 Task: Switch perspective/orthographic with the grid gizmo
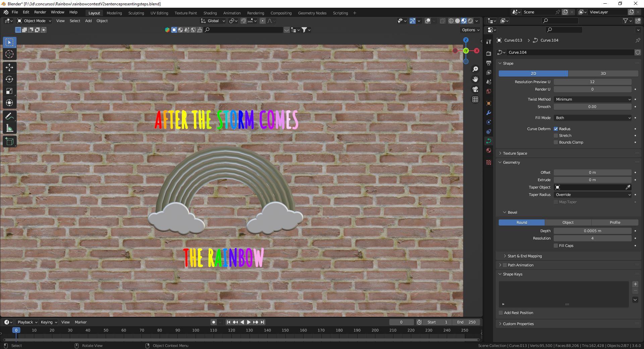pos(475,99)
